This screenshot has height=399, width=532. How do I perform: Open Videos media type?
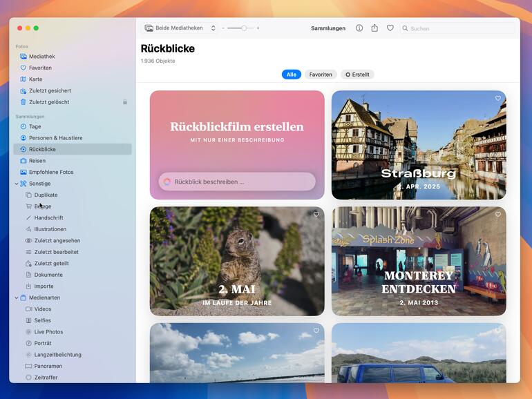click(x=72, y=309)
